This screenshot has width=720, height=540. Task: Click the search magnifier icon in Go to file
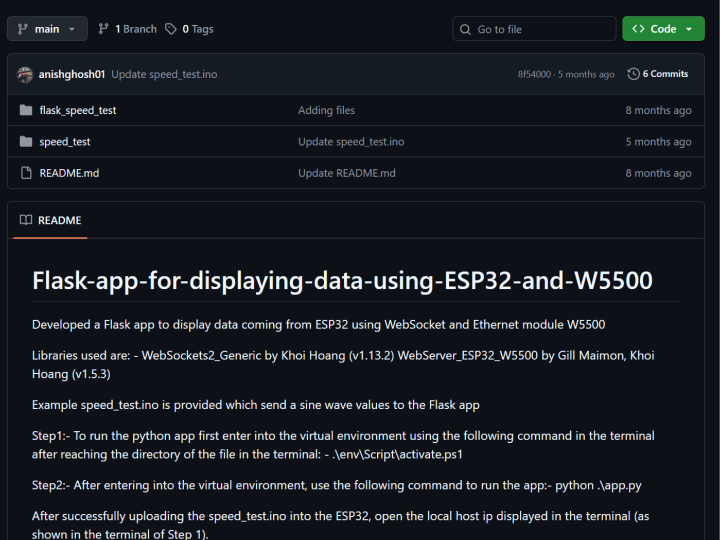tap(466, 29)
